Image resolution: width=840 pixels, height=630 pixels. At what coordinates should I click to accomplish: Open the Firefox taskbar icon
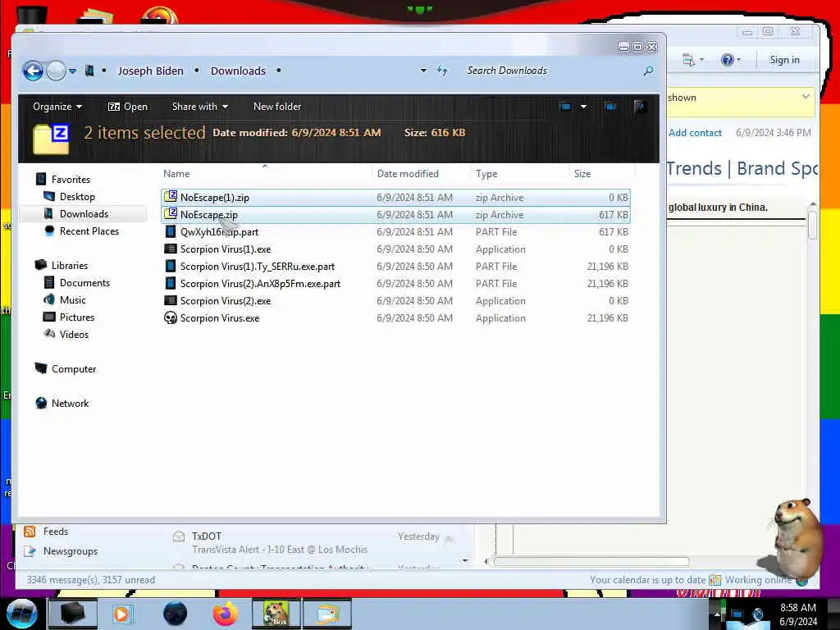(226, 614)
